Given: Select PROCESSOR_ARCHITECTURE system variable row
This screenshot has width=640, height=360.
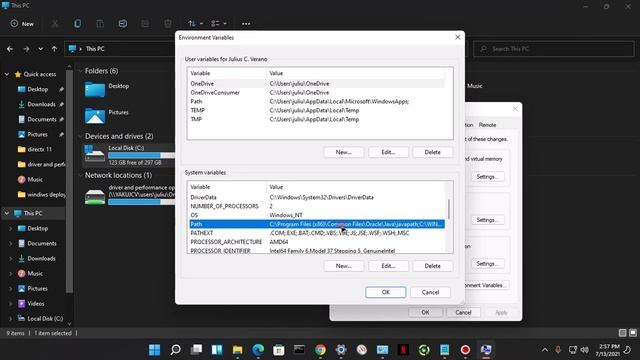Looking at the screenshot, I should coord(317,242).
